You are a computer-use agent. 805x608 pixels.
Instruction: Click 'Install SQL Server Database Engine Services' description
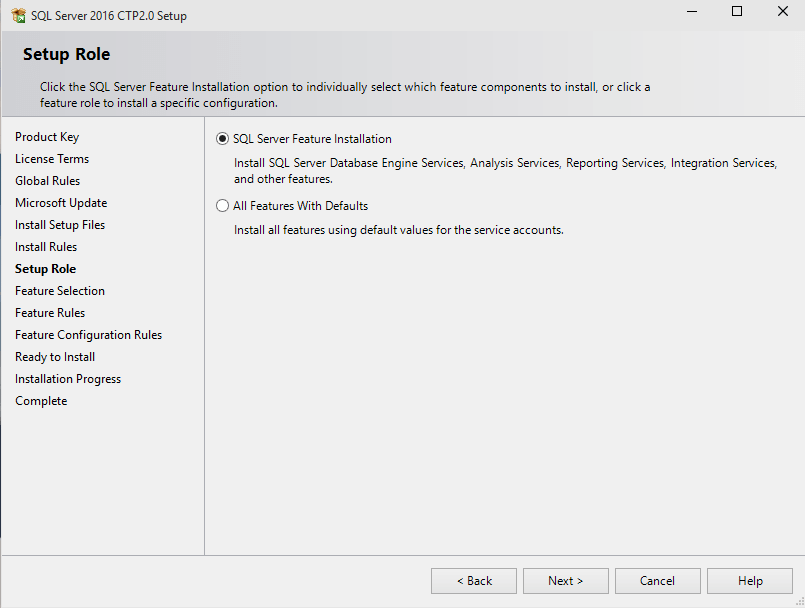[506, 171]
